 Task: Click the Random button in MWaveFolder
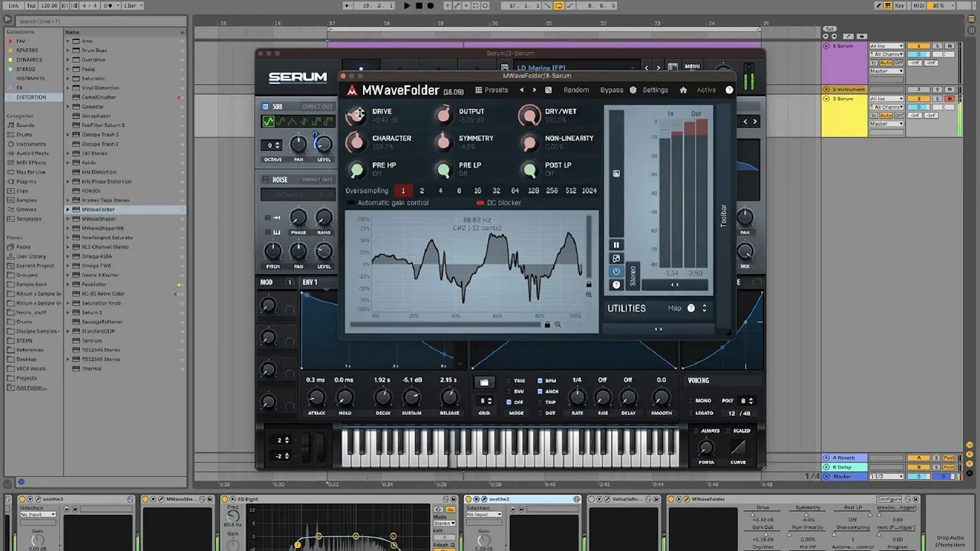click(577, 90)
